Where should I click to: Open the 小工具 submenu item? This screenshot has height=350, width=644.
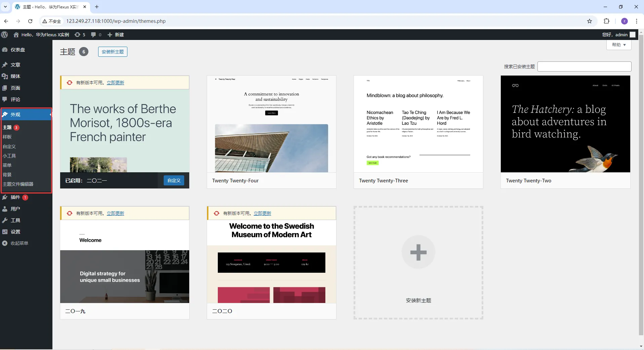9,156
